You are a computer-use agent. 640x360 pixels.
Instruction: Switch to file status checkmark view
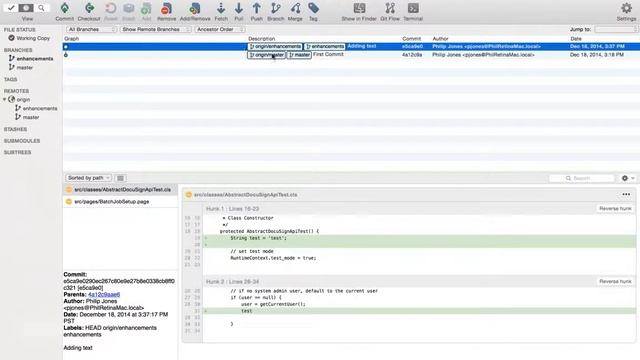click(11, 8)
